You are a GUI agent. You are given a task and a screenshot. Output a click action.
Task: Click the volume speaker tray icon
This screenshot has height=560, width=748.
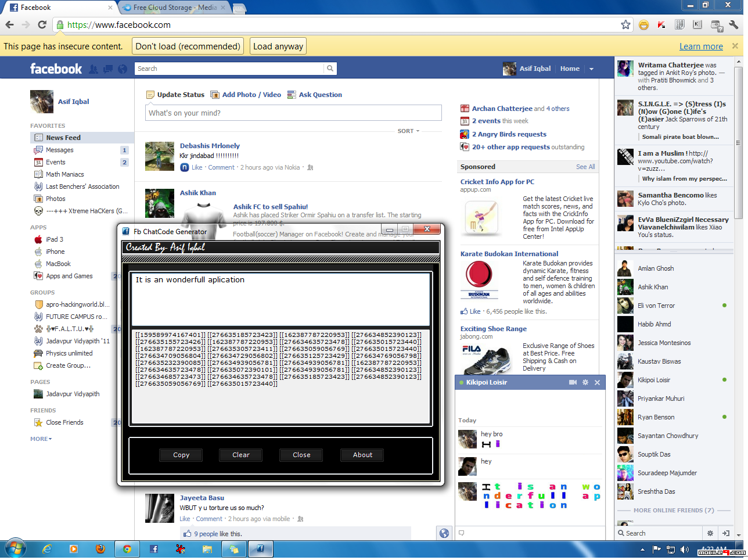point(685,550)
